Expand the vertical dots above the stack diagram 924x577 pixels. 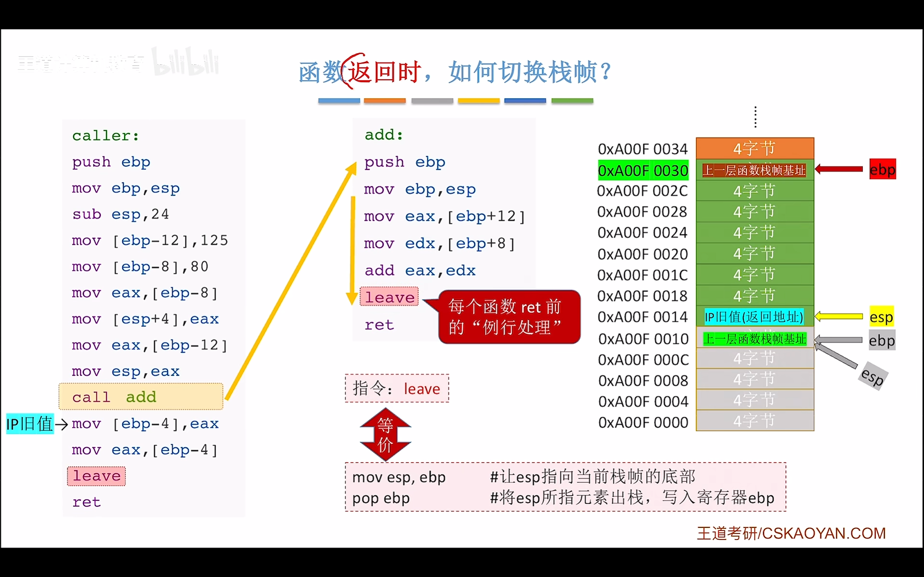pos(755,116)
